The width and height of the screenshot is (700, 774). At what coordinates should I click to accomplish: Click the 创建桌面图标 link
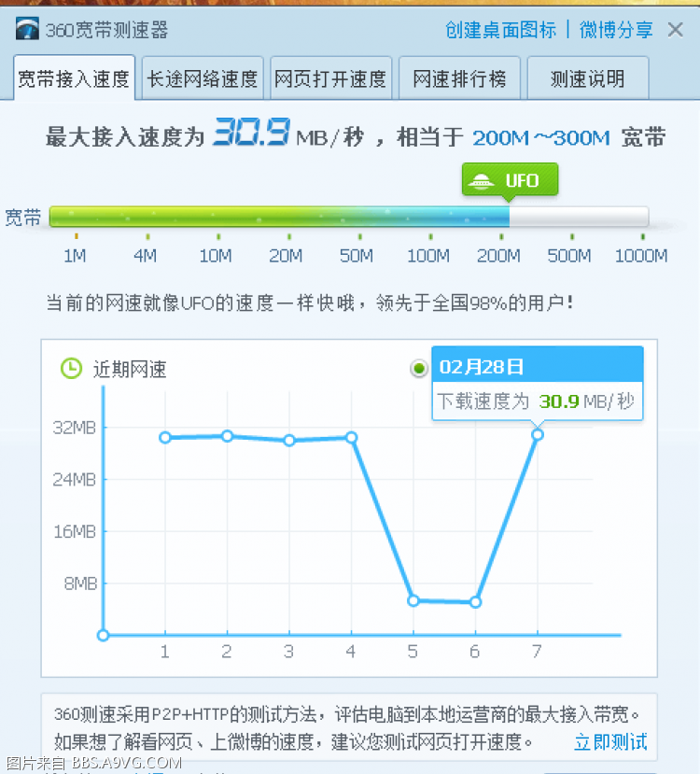(500, 30)
